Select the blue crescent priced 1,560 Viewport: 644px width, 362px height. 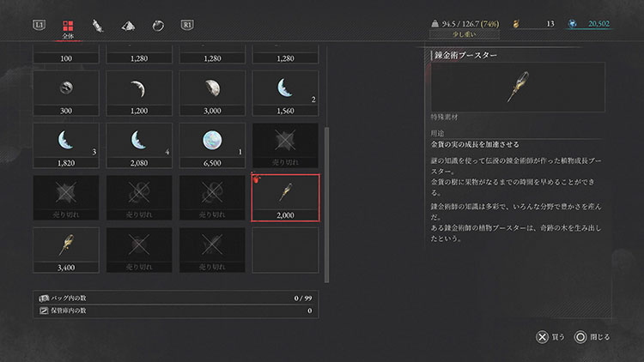(x=285, y=94)
